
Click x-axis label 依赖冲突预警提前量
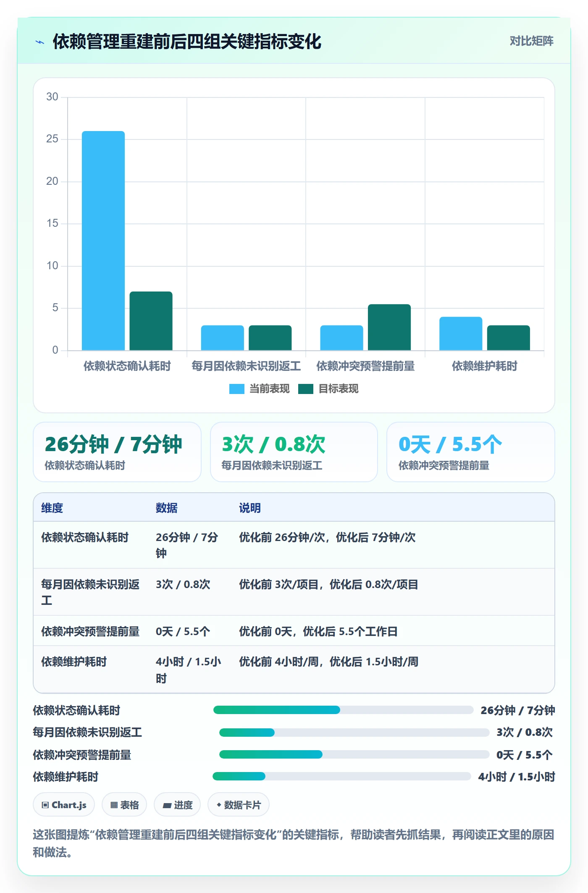365,366
